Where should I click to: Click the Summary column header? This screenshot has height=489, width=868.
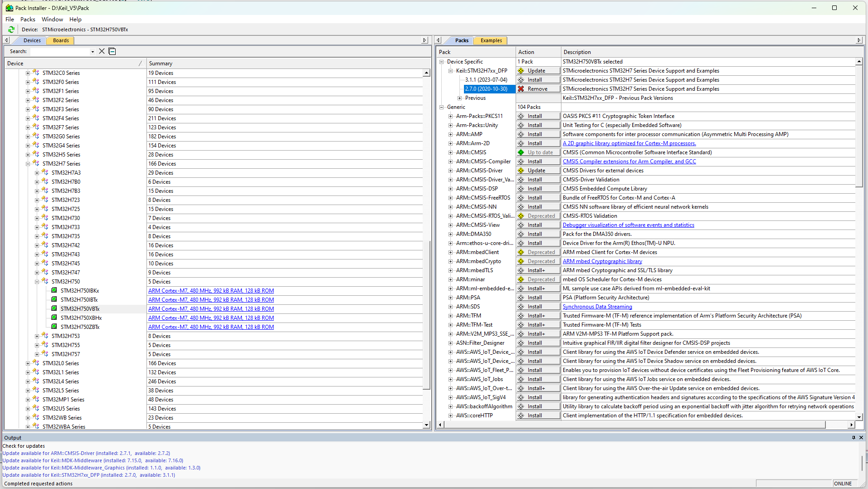point(288,64)
